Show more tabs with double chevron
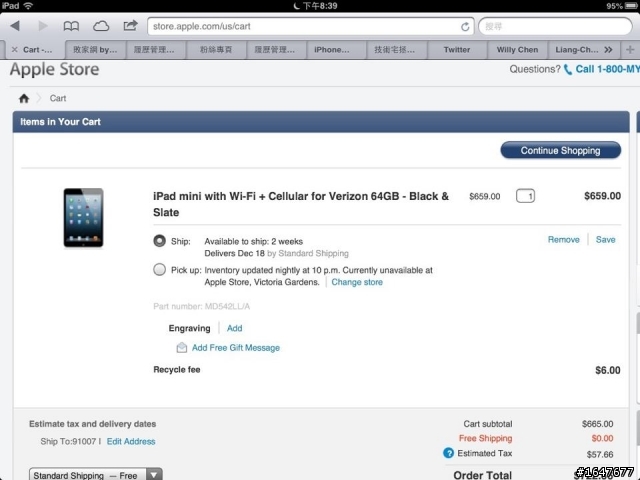The image size is (640, 480). click(x=608, y=50)
